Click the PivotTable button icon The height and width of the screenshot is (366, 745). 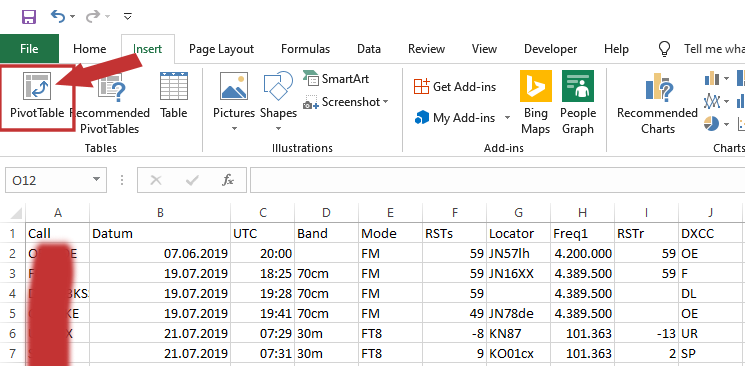tap(37, 86)
